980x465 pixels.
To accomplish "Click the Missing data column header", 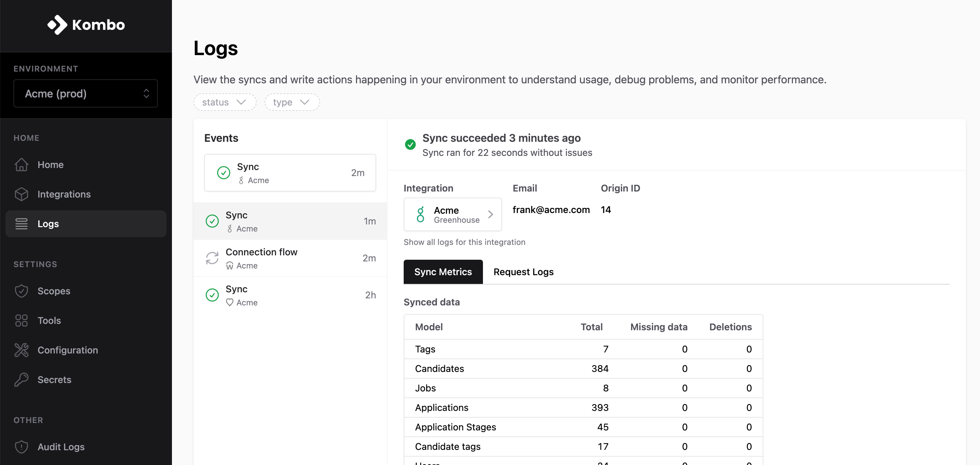I will 659,327.
